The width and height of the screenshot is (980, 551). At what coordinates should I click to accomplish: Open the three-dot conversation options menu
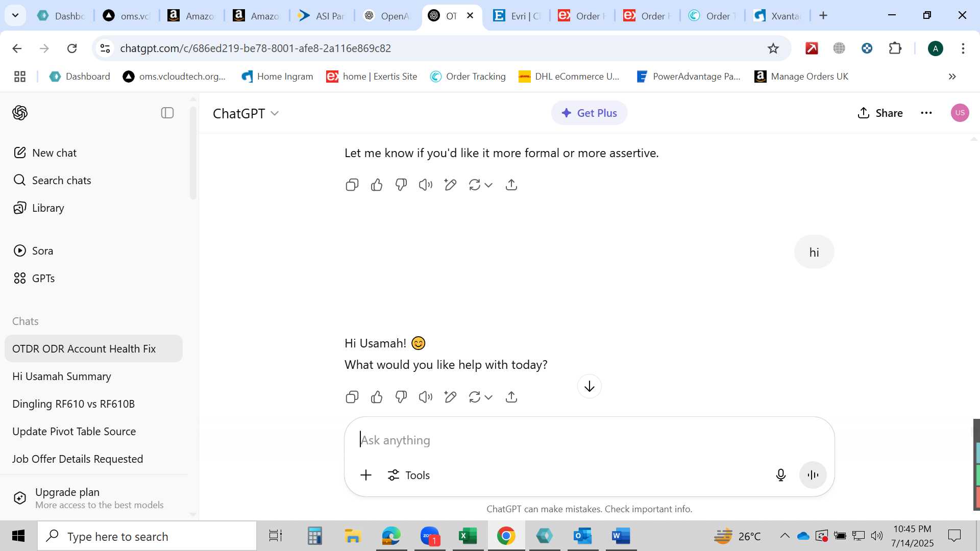pyautogui.click(x=926, y=113)
